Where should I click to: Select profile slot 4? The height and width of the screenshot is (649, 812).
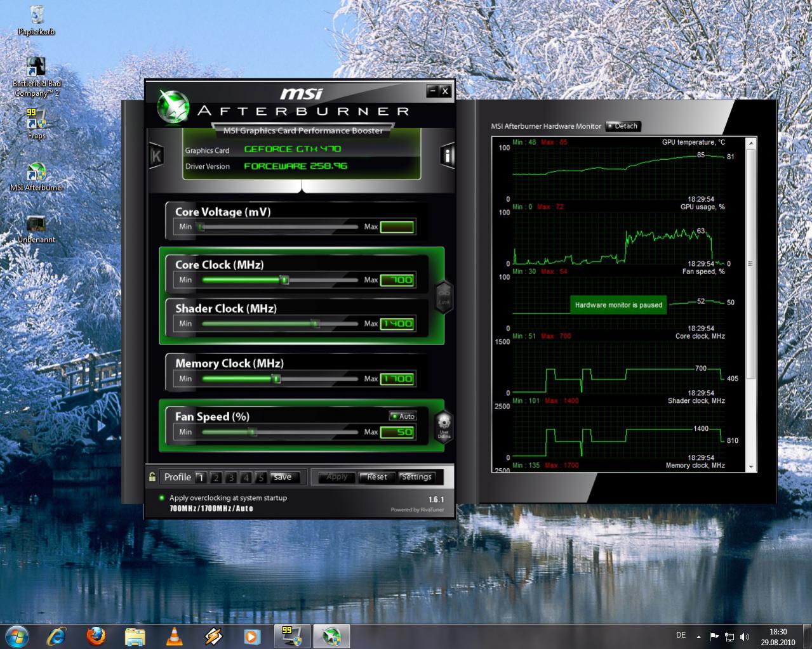coord(246,477)
